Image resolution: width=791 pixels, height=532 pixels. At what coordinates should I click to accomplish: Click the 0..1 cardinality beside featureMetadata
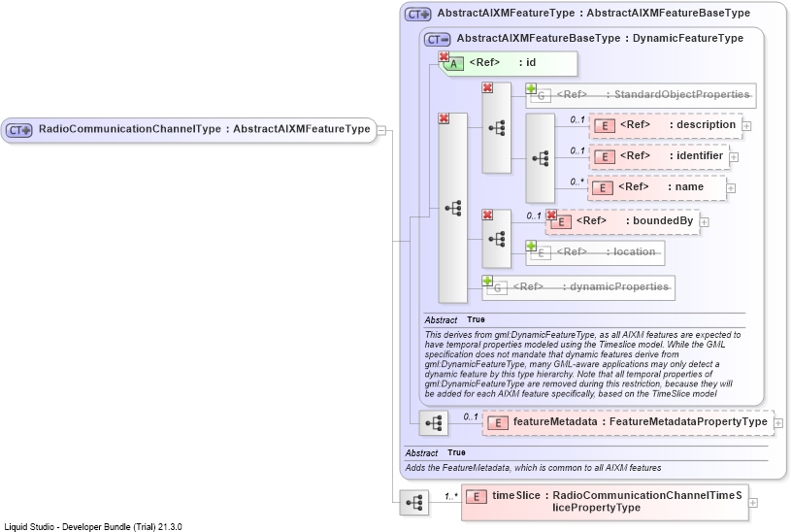[x=470, y=416]
